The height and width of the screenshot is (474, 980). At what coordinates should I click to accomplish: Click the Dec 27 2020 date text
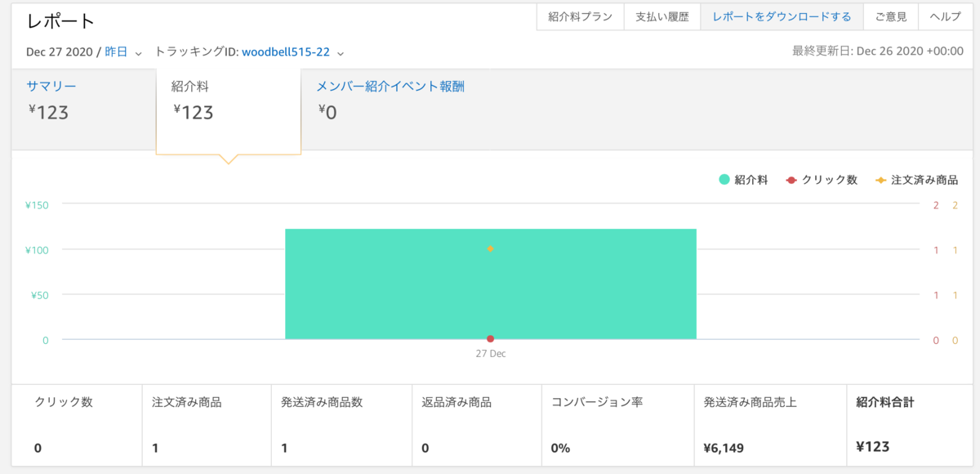[x=60, y=51]
